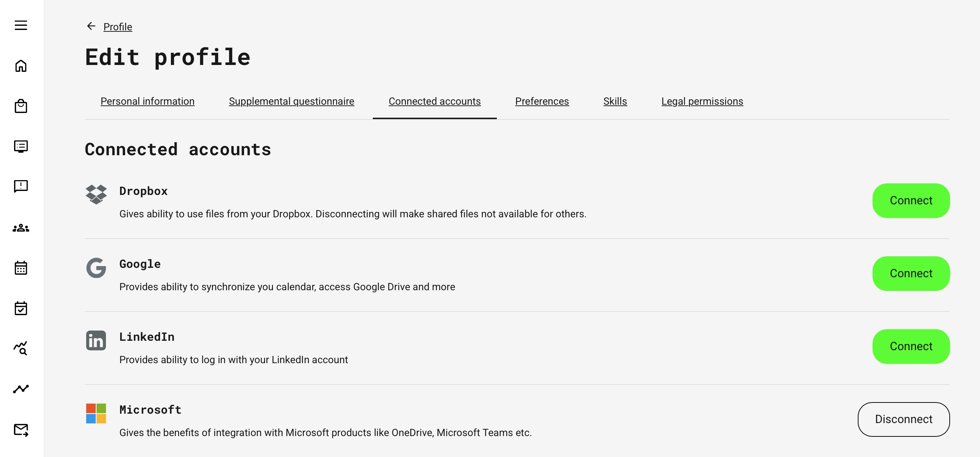The width and height of the screenshot is (980, 457).
Task: Open the feedback message icon in sidebar
Action: [21, 187]
